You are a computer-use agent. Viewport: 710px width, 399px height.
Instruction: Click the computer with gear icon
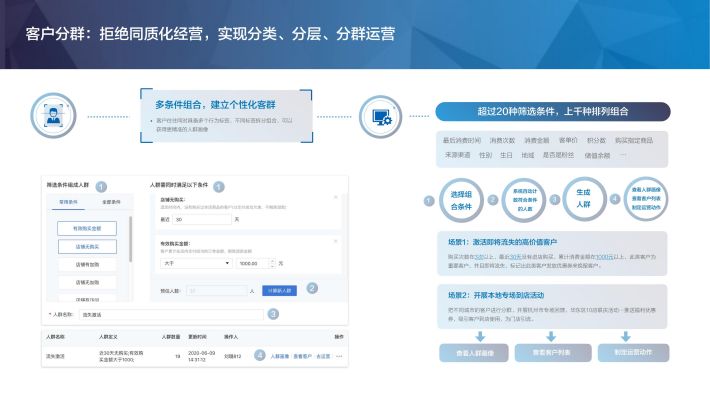pos(381,117)
